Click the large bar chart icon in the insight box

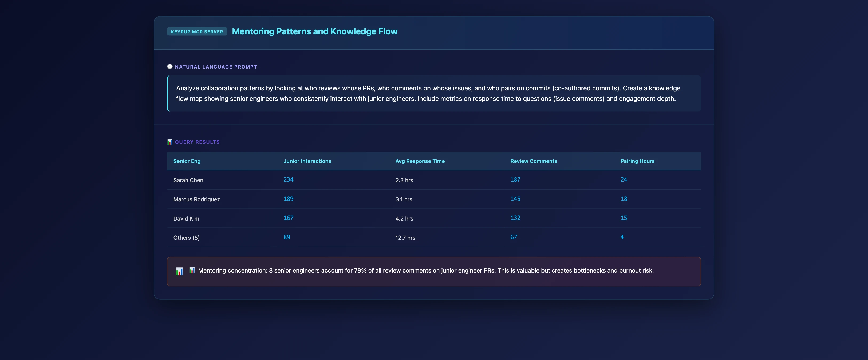point(179,271)
